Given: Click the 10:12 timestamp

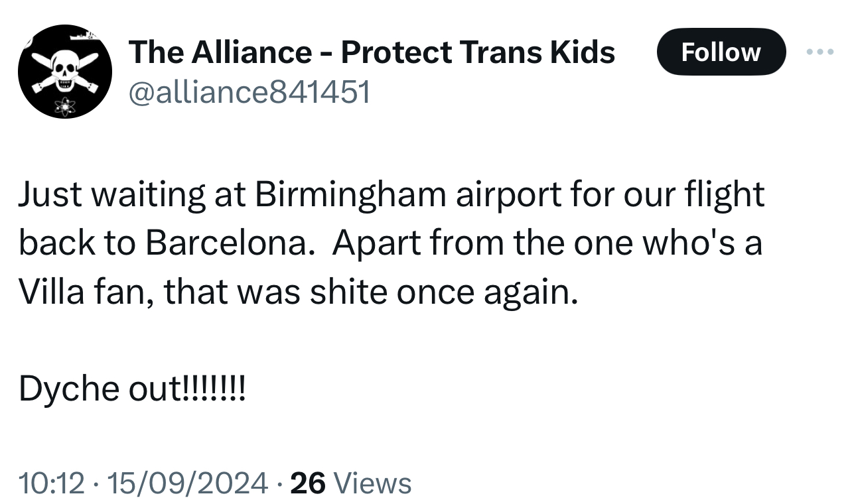Looking at the screenshot, I should 52,483.
